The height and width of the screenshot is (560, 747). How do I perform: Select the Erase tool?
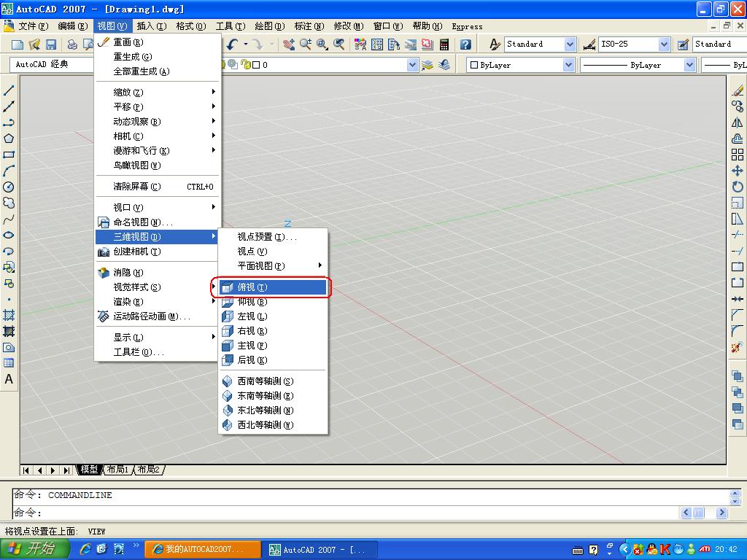[x=738, y=90]
